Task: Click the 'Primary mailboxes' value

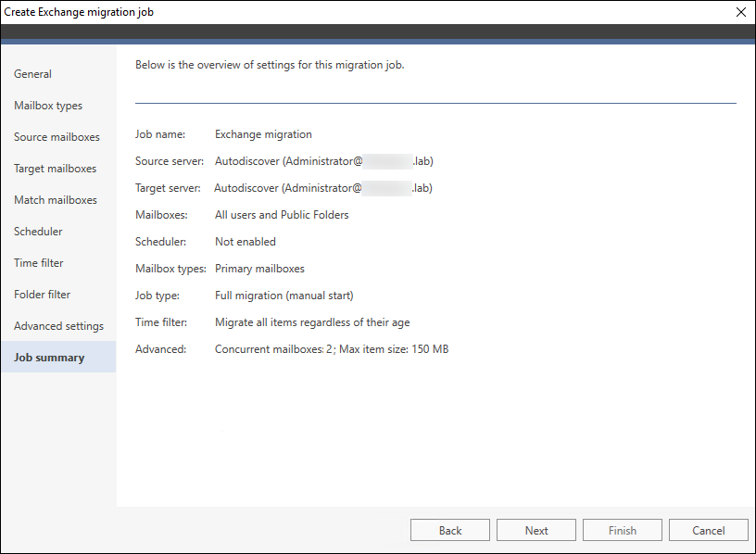Action: [259, 269]
